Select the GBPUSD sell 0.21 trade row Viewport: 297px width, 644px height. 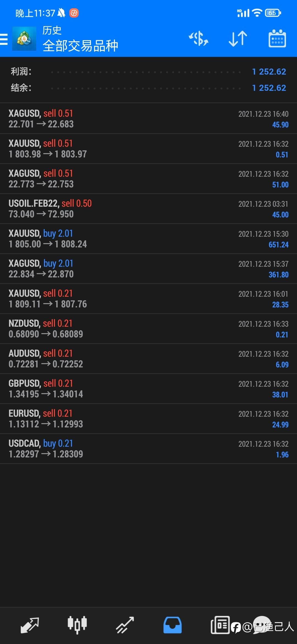coord(148,389)
